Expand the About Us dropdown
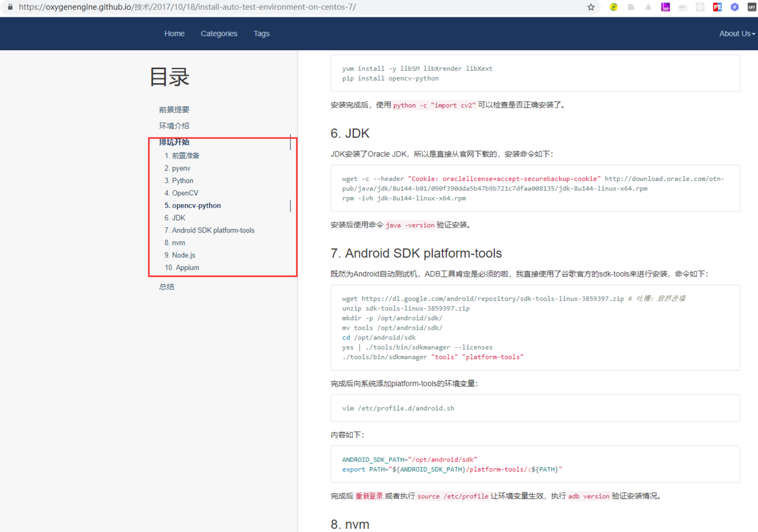 coord(737,34)
